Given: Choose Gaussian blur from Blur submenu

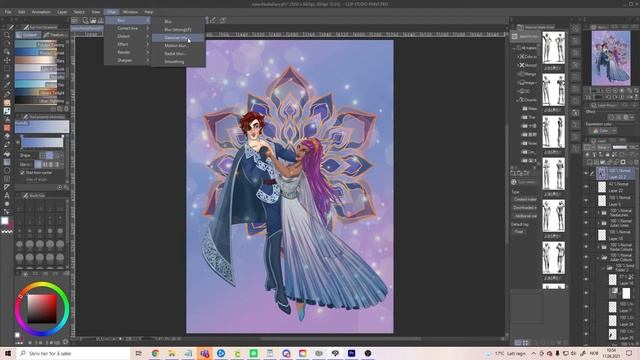Looking at the screenshot, I should [x=178, y=38].
